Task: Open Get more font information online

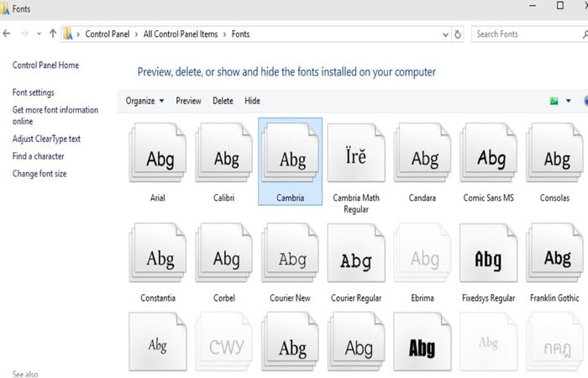Action: pyautogui.click(x=55, y=116)
